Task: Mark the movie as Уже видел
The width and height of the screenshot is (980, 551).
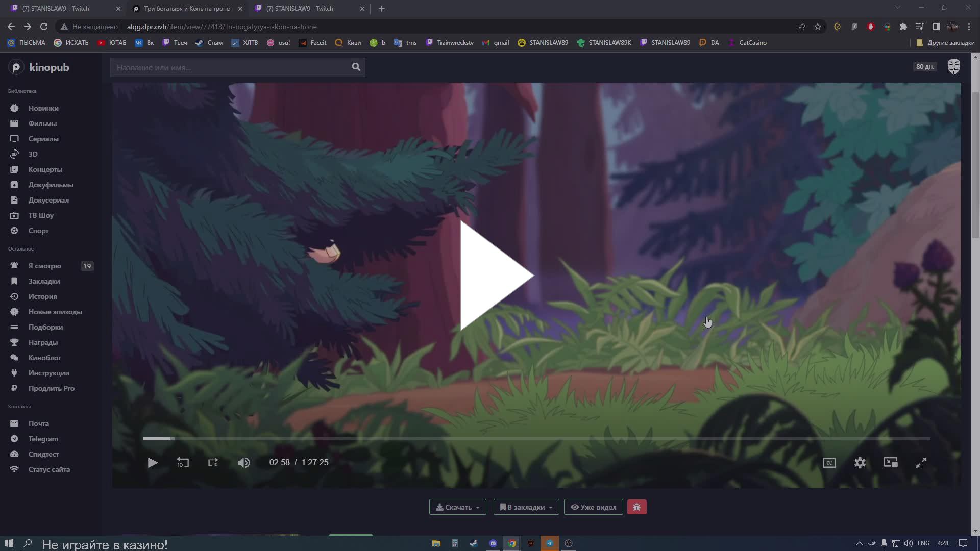Action: pos(593,507)
